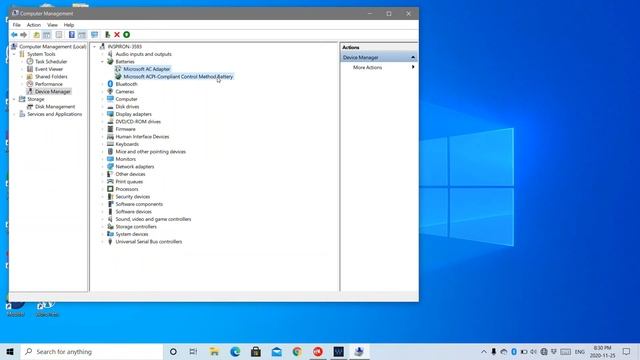Click the Keyboards category icon
The image size is (640, 360).
point(110,144)
